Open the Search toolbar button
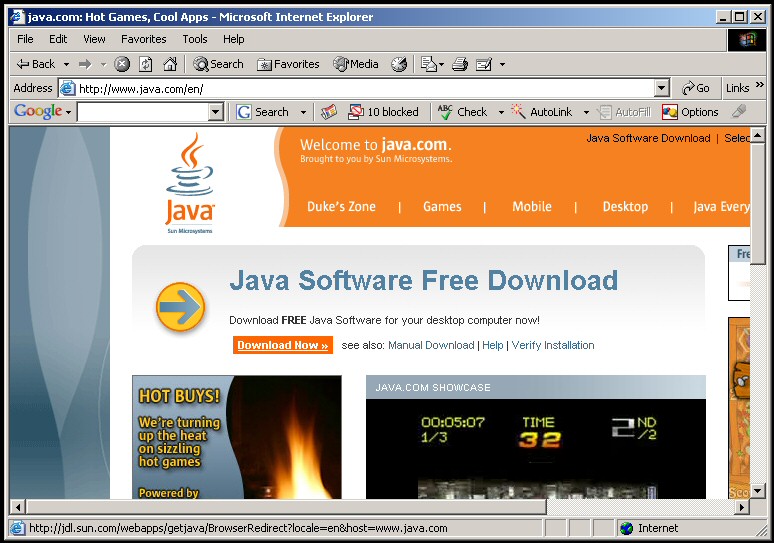 (x=218, y=64)
